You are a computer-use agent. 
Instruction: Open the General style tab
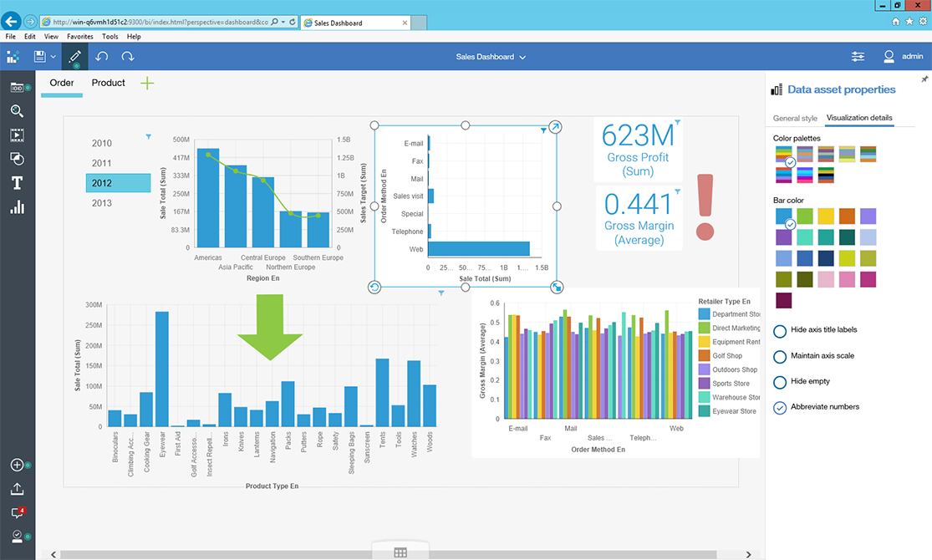[x=794, y=118]
